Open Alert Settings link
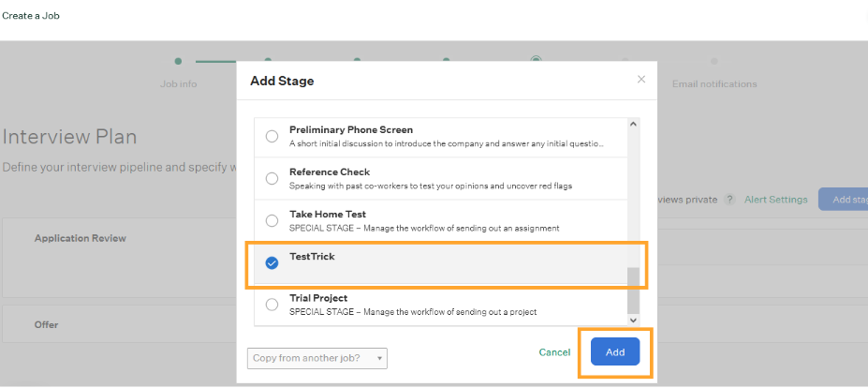The height and width of the screenshot is (388, 868). 775,200
